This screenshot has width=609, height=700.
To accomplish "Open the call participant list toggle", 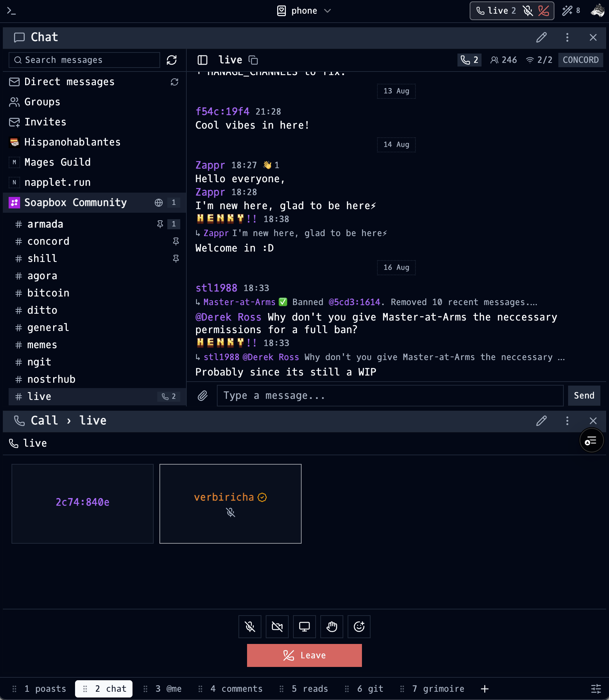I will coord(591,441).
